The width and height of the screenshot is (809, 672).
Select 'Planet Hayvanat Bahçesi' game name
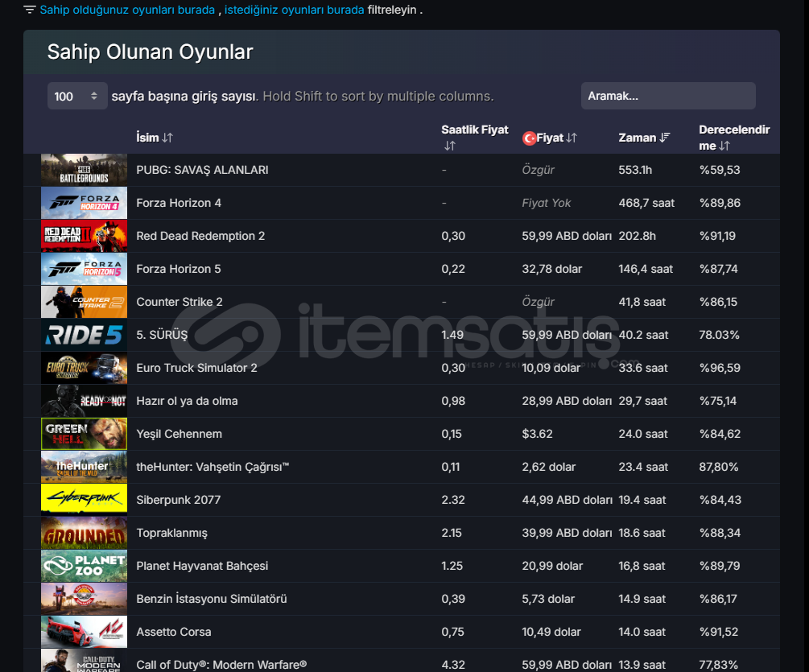(x=202, y=566)
